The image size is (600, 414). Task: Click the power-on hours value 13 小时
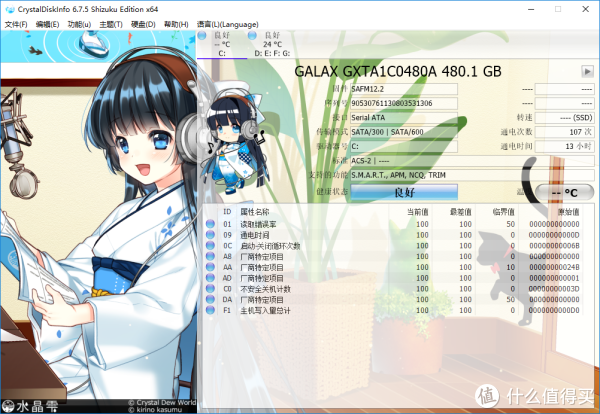tap(564, 147)
